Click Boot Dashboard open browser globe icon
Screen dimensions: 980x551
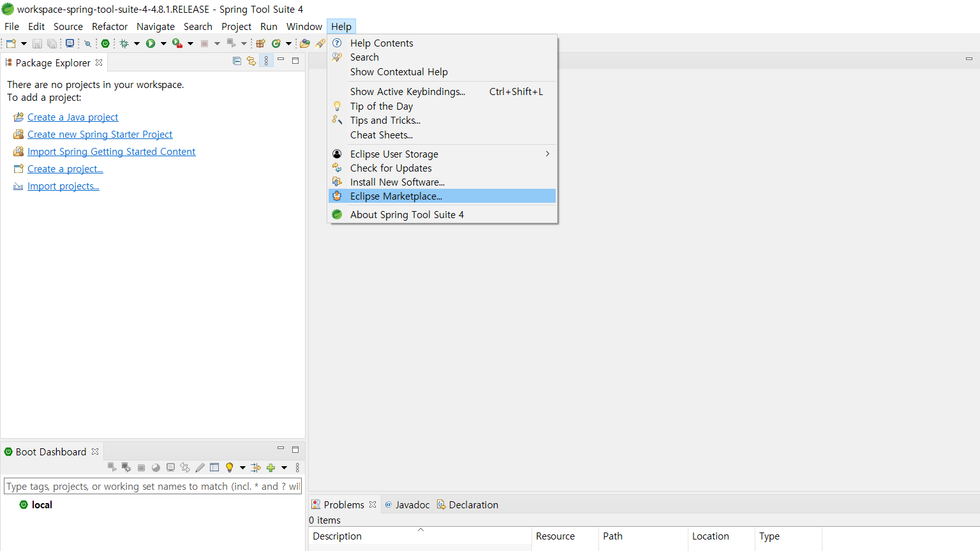click(156, 467)
